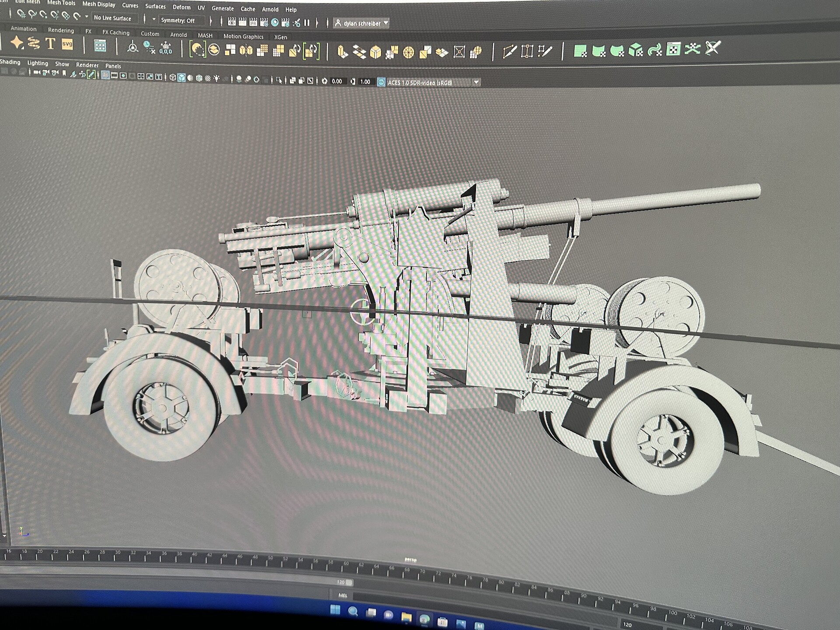
Task: Switch to the Rendering shelf tab
Action: coord(61,31)
